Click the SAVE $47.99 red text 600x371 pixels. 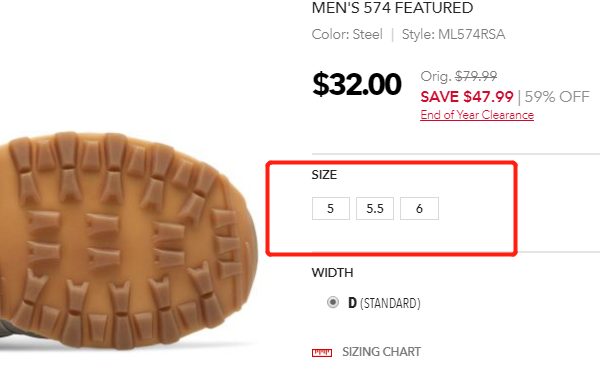pyautogui.click(x=466, y=97)
